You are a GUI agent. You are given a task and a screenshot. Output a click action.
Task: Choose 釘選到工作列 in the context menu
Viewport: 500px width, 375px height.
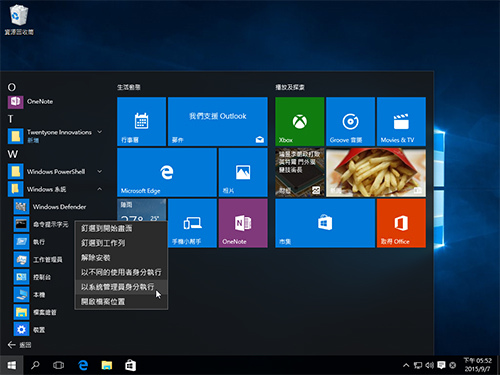tap(121, 243)
